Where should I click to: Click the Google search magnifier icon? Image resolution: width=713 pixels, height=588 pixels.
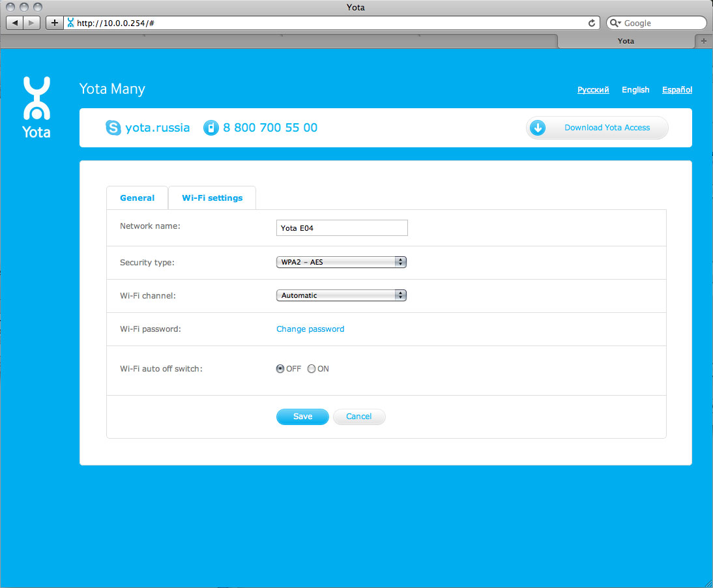[x=615, y=23]
